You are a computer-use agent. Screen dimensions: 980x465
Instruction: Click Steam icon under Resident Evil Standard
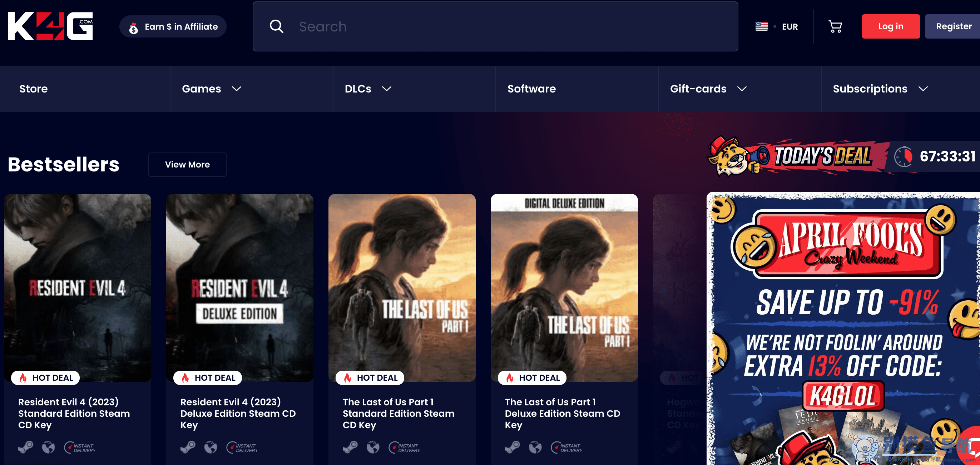[x=25, y=447]
